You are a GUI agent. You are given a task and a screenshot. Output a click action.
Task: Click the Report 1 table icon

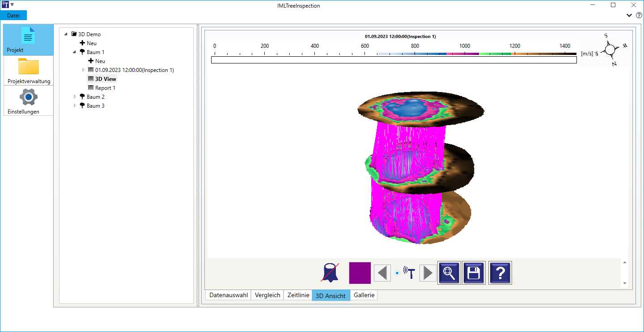click(x=91, y=88)
